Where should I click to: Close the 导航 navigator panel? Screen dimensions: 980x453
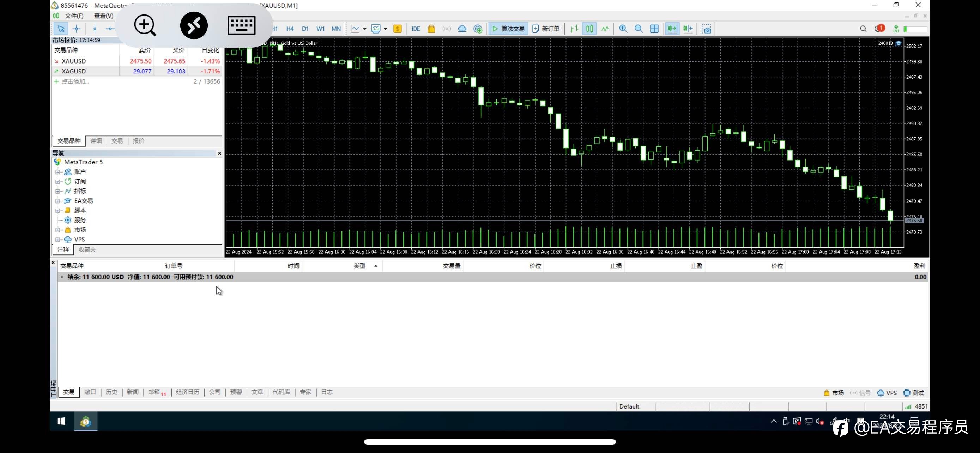pos(219,153)
